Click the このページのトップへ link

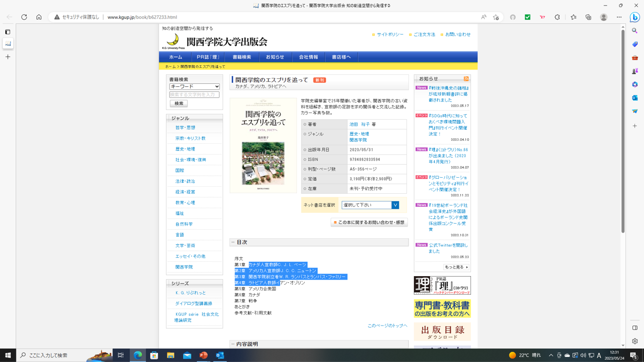point(387,326)
